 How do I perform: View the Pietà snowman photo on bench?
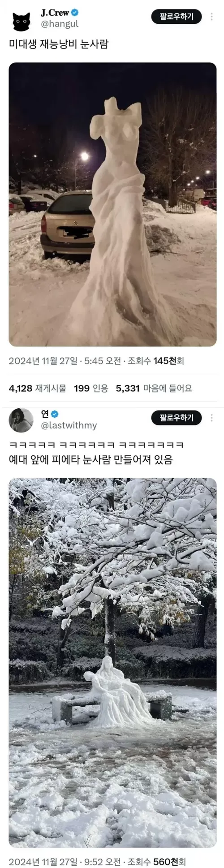click(x=112, y=663)
